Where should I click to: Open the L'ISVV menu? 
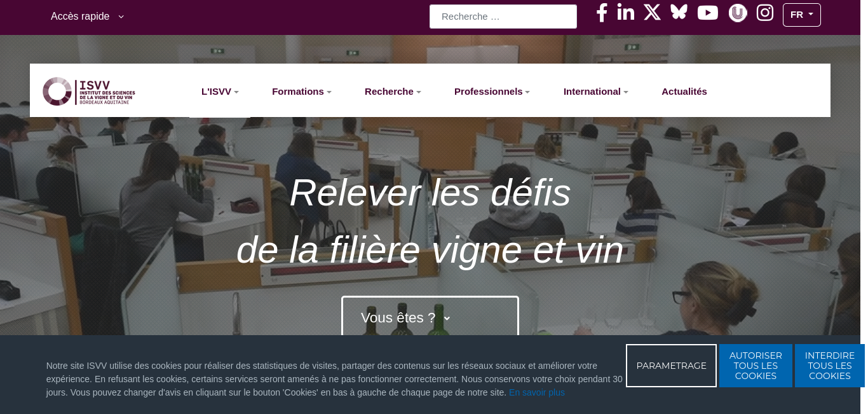pyautogui.click(x=220, y=92)
